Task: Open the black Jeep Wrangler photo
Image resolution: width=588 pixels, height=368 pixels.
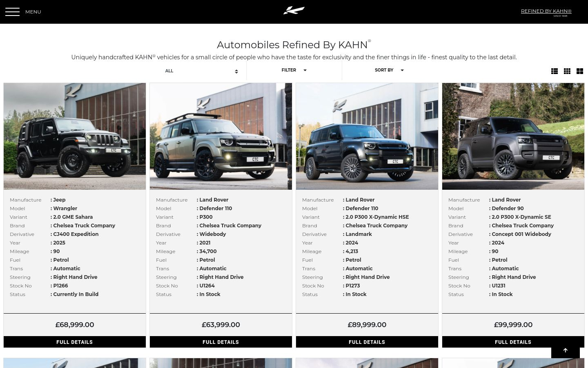Action: coord(75,137)
